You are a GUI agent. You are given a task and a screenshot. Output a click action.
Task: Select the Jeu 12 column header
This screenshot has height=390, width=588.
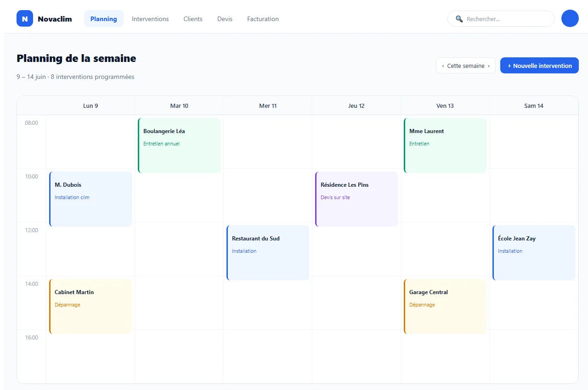tap(356, 106)
